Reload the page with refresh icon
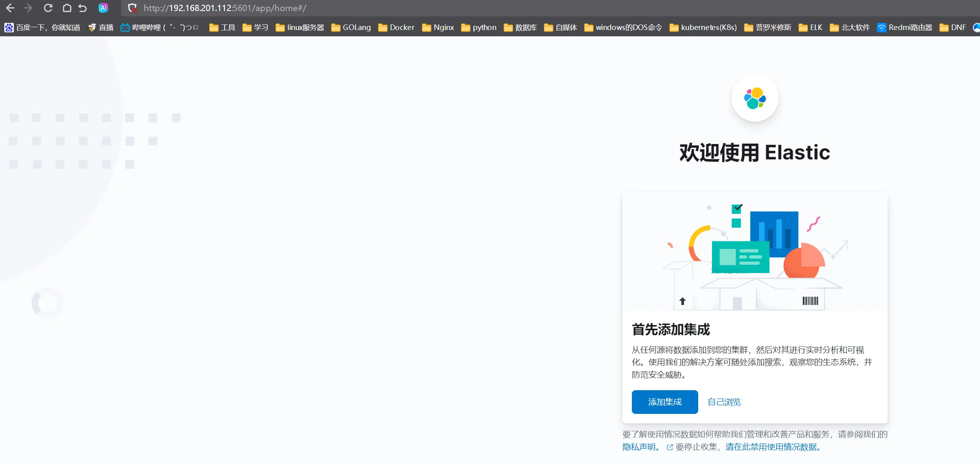980x464 pixels. [x=48, y=8]
